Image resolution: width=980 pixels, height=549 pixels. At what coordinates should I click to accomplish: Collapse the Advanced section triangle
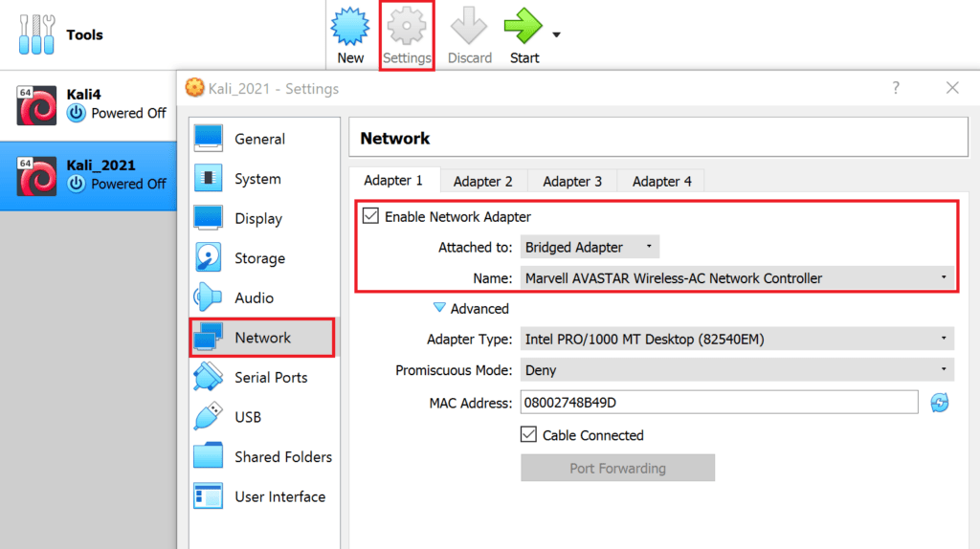pos(439,308)
